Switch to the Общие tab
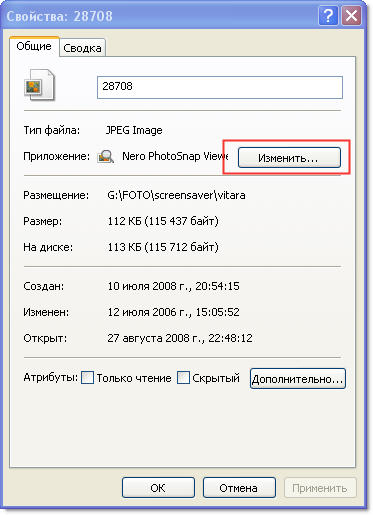Viewport: 373px width, 515px height. pyautogui.click(x=34, y=46)
